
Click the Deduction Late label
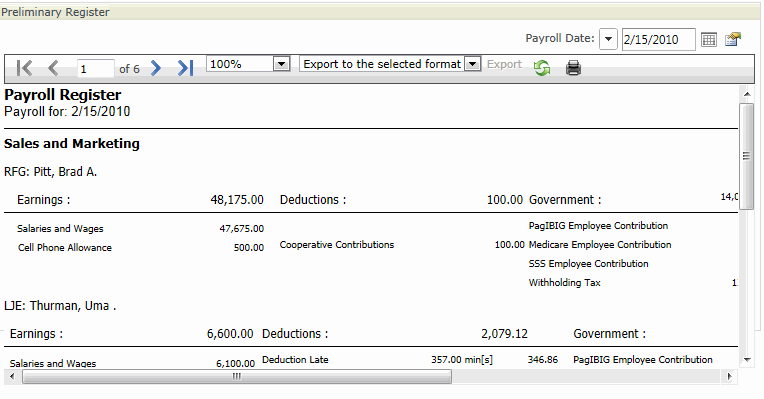point(295,360)
